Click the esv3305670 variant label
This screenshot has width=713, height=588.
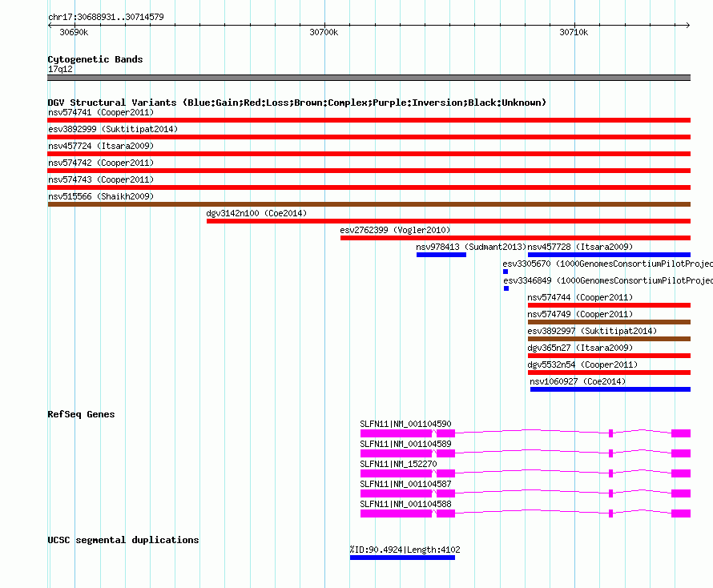click(607, 264)
